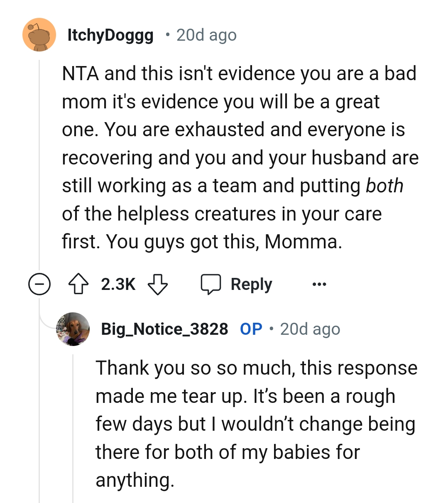Image resolution: width=448 pixels, height=503 pixels.
Task: Open the Reply speech bubble icon
Action: coord(212,284)
